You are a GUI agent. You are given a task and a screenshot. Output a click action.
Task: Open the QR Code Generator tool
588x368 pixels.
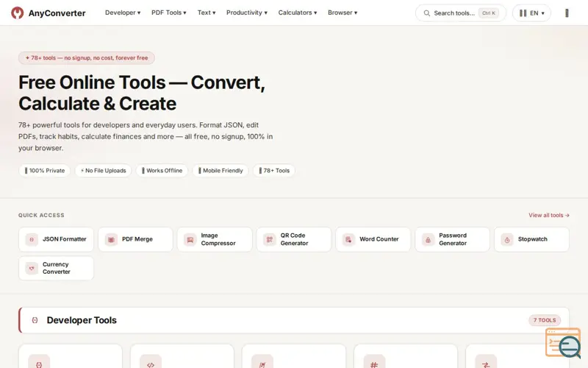(x=293, y=239)
